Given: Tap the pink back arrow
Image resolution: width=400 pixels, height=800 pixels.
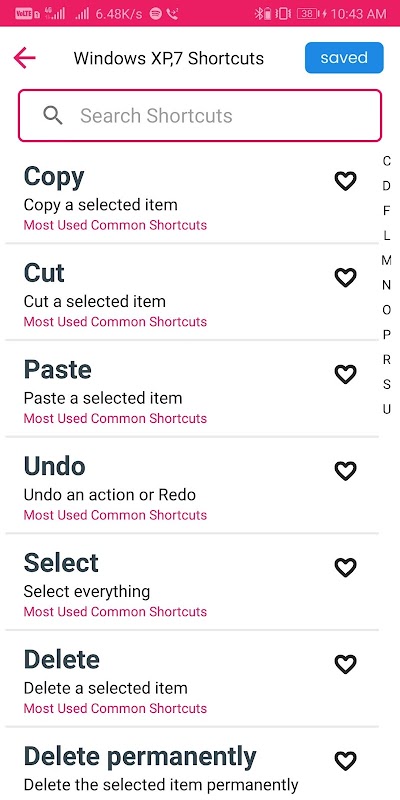Looking at the screenshot, I should coord(24,58).
